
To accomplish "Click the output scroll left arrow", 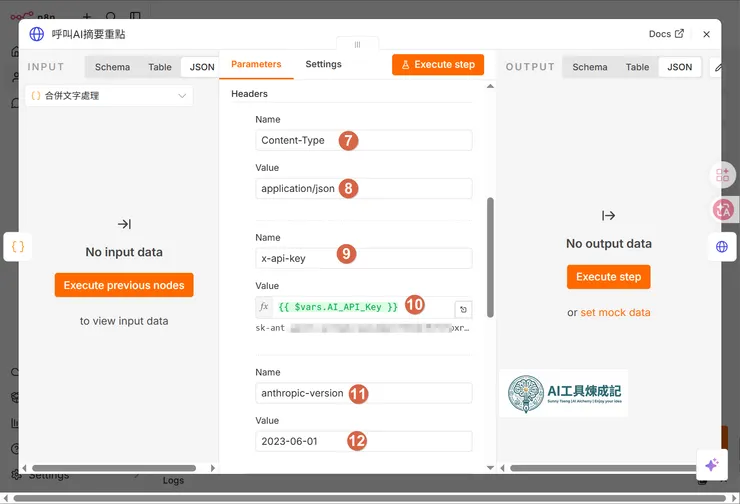I will pos(502,468).
